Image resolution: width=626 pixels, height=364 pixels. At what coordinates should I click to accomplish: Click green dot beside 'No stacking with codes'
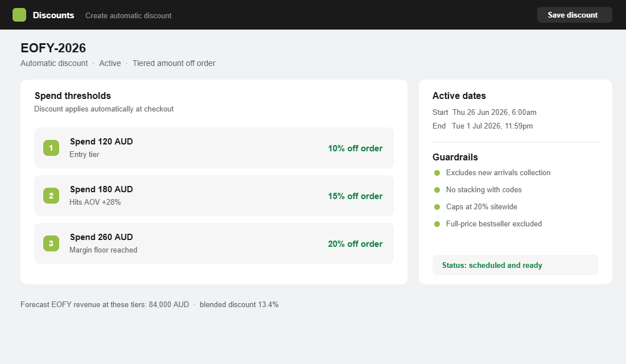tap(437, 190)
